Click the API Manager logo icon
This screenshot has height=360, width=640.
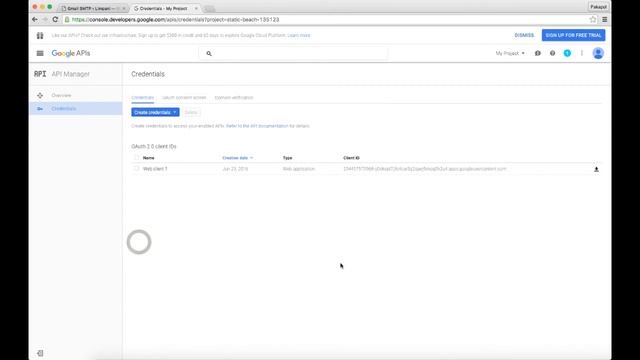click(x=40, y=74)
